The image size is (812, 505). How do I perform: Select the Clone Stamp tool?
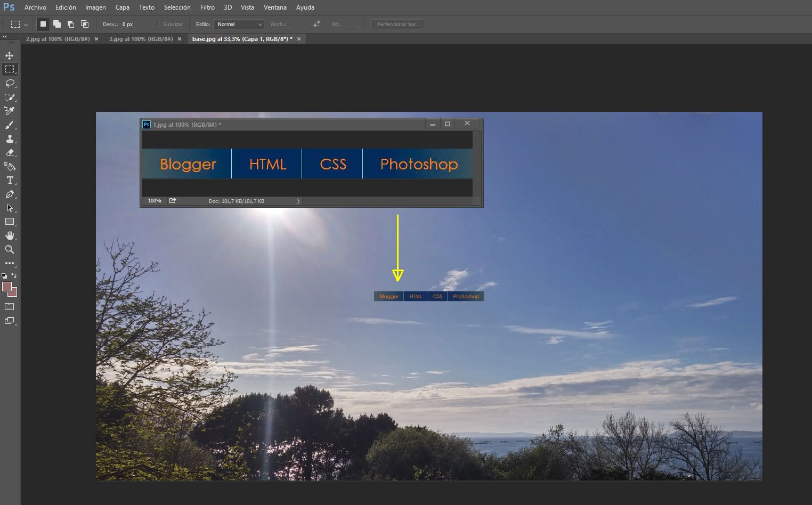(10, 139)
